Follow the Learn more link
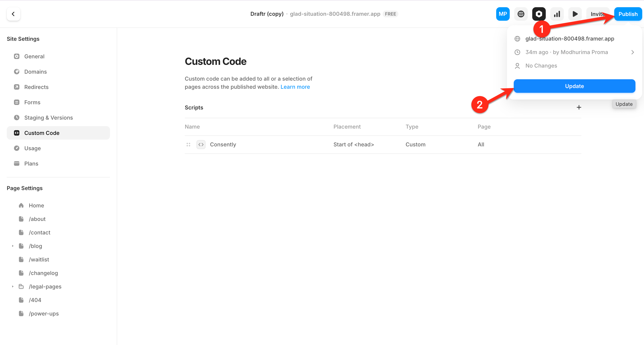 click(x=295, y=87)
